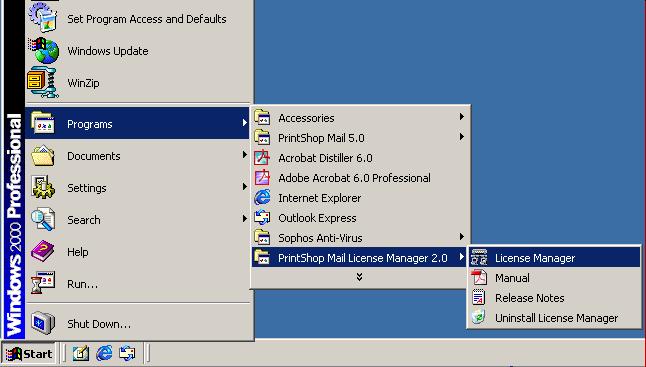
Task: Click the Outlook Express label
Action: point(317,218)
